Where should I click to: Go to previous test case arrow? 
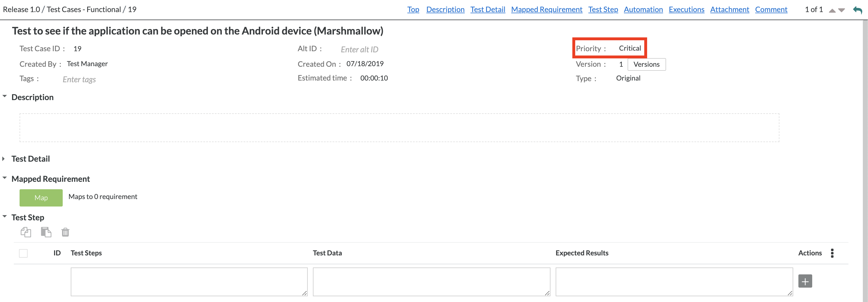pos(832,10)
